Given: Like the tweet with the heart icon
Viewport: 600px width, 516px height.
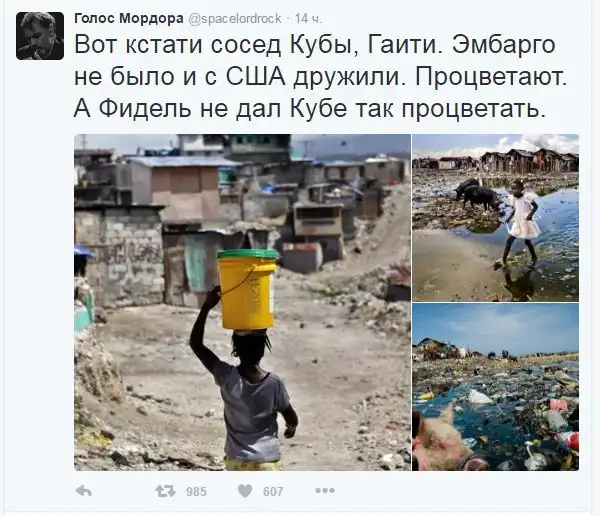Looking at the screenshot, I should 245,491.
